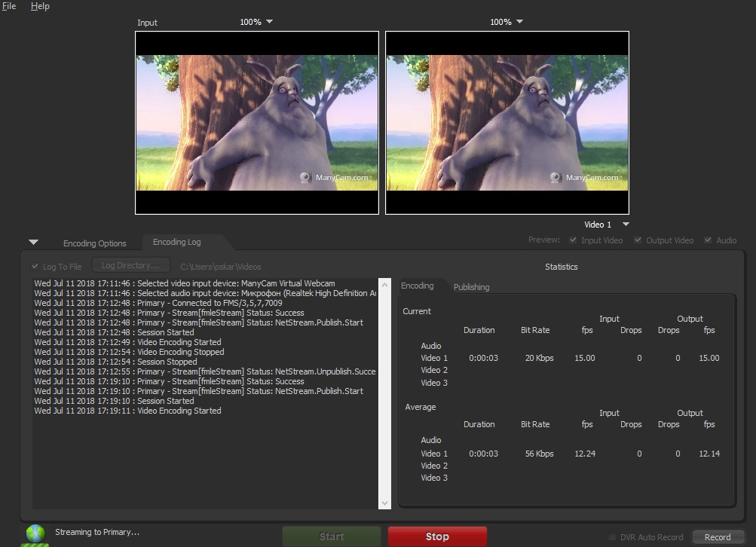
Task: Enable the DVR Auto Record checkbox
Action: point(613,537)
